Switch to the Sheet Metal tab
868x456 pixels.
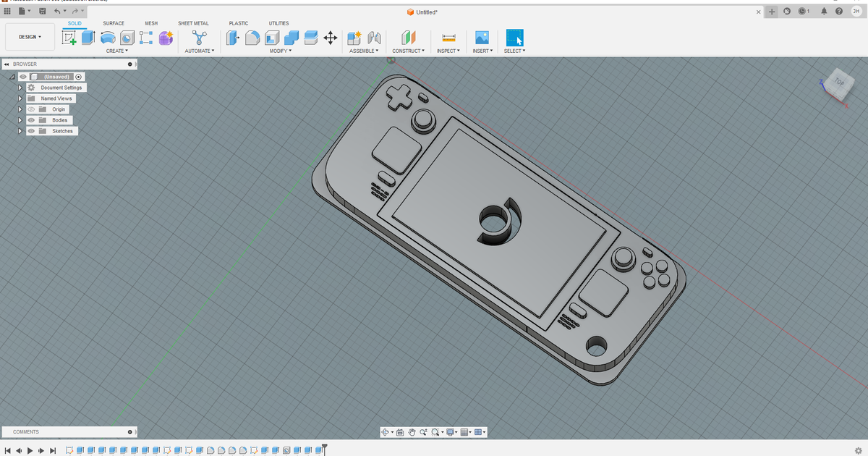click(193, 22)
